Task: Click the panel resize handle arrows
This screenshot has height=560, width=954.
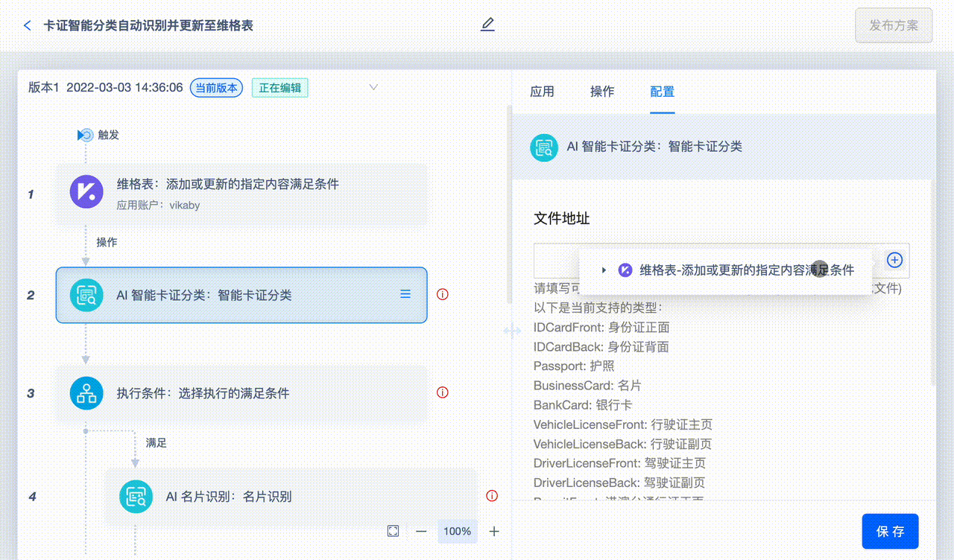Action: 512,331
